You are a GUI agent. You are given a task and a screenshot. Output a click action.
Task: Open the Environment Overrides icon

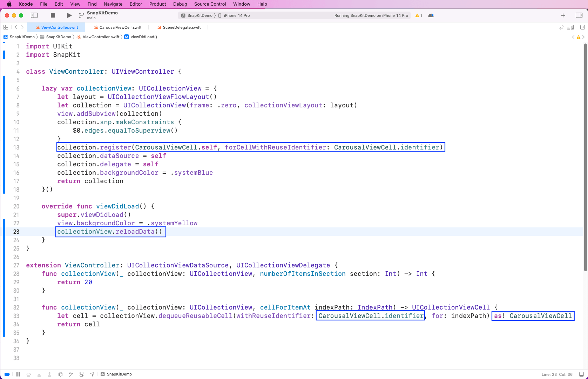tap(81, 374)
